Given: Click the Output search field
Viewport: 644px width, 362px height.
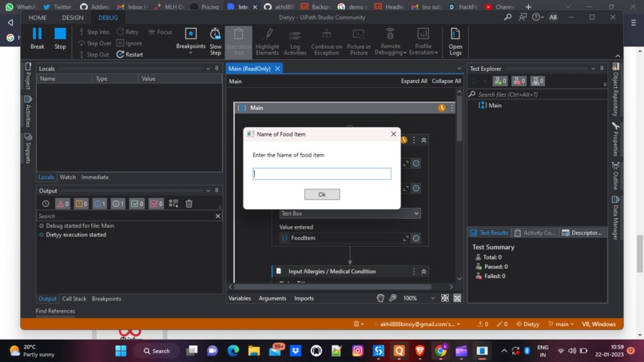Looking at the screenshot, I should point(125,216).
